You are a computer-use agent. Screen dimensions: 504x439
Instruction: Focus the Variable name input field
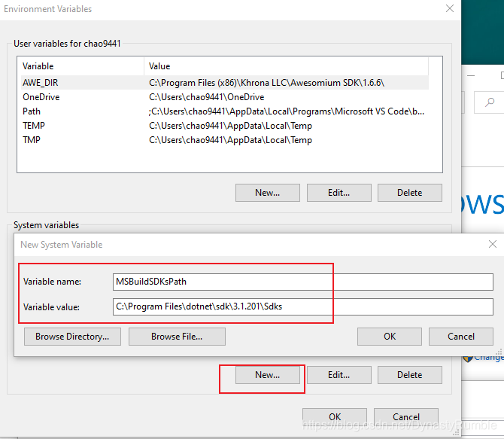tap(303, 282)
